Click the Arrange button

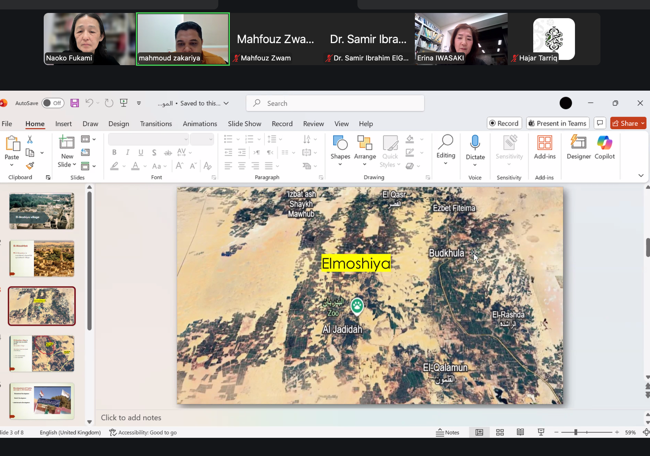(365, 148)
